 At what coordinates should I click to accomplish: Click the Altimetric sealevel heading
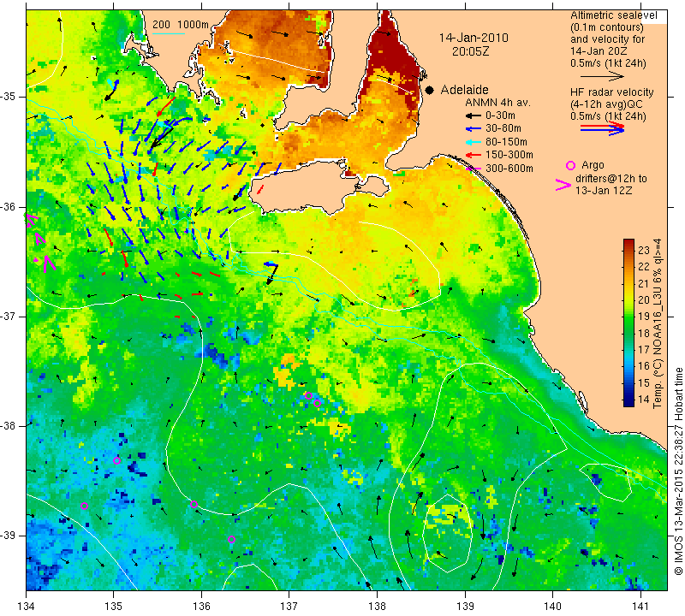pyautogui.click(x=614, y=15)
